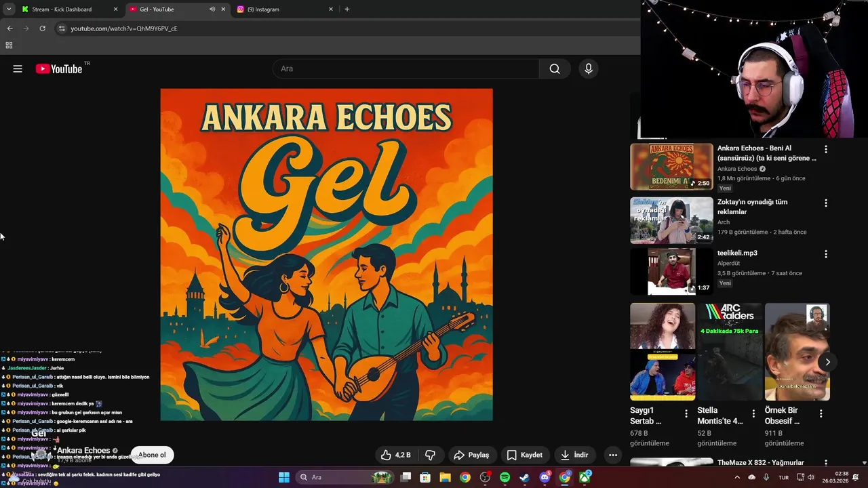The image size is (868, 488).
Task: Open Task View from the taskbar
Action: [406, 477]
